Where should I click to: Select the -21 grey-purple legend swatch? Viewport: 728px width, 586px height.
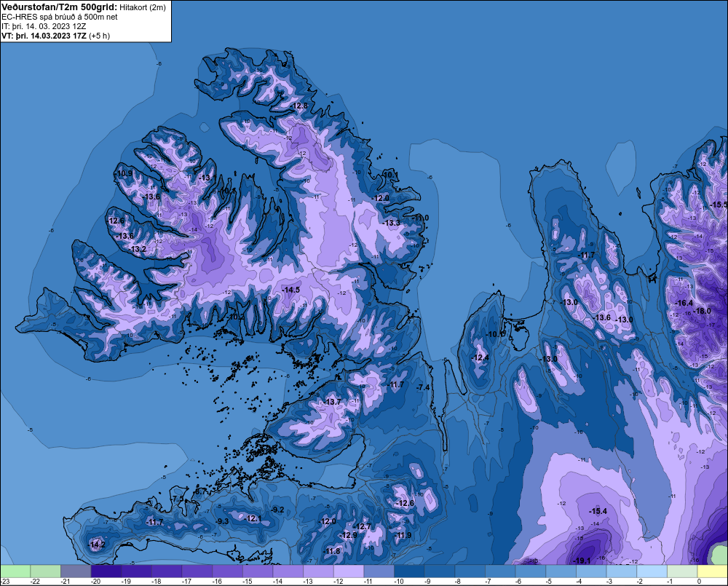(76, 571)
